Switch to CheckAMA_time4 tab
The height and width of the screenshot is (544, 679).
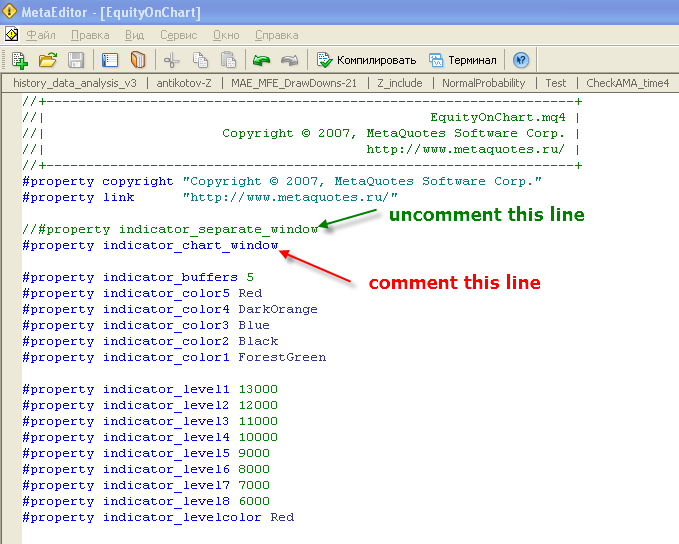click(x=627, y=83)
